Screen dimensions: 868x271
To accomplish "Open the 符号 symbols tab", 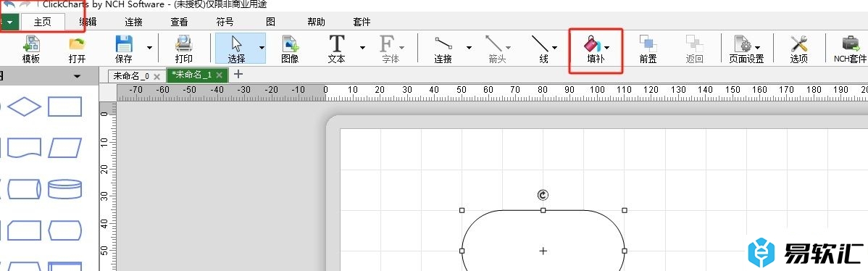I will click(225, 22).
